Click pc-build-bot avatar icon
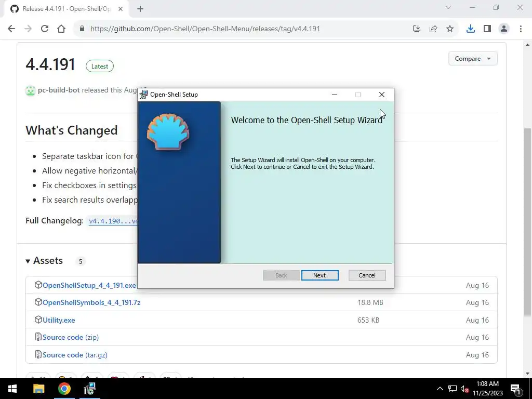This screenshot has height=399, width=532. [31, 90]
